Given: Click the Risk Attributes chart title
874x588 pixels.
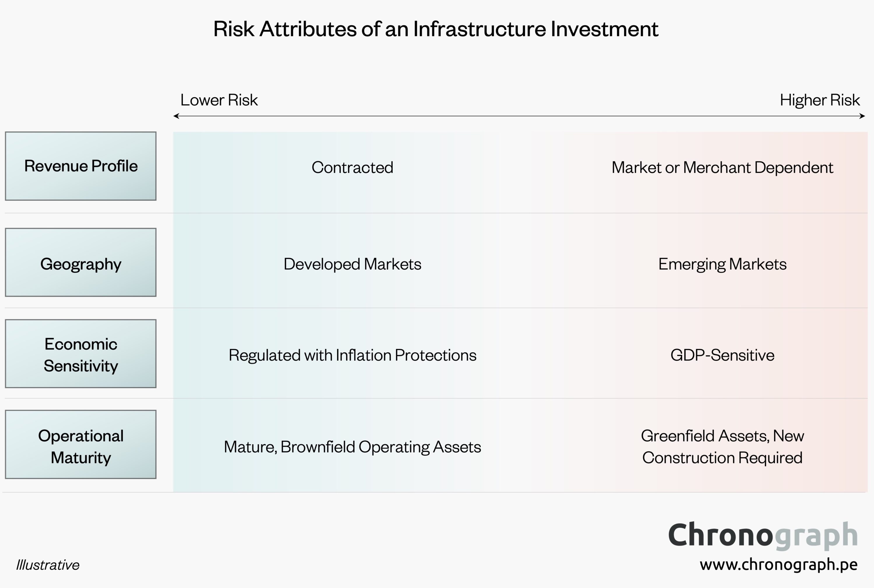Looking at the screenshot, I should click(436, 29).
